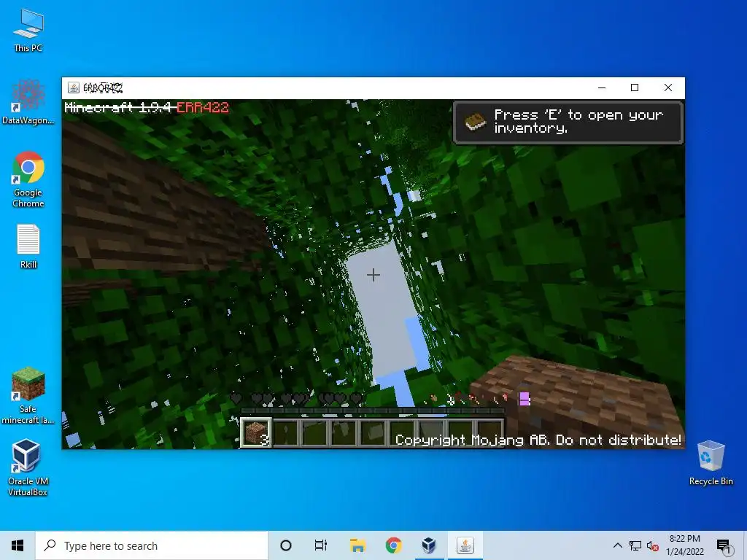
Task: Open File Explorer from taskbar
Action: pos(357,545)
